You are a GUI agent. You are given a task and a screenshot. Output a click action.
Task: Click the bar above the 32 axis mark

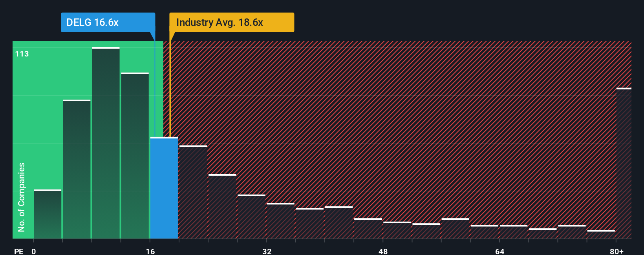tap(280, 221)
